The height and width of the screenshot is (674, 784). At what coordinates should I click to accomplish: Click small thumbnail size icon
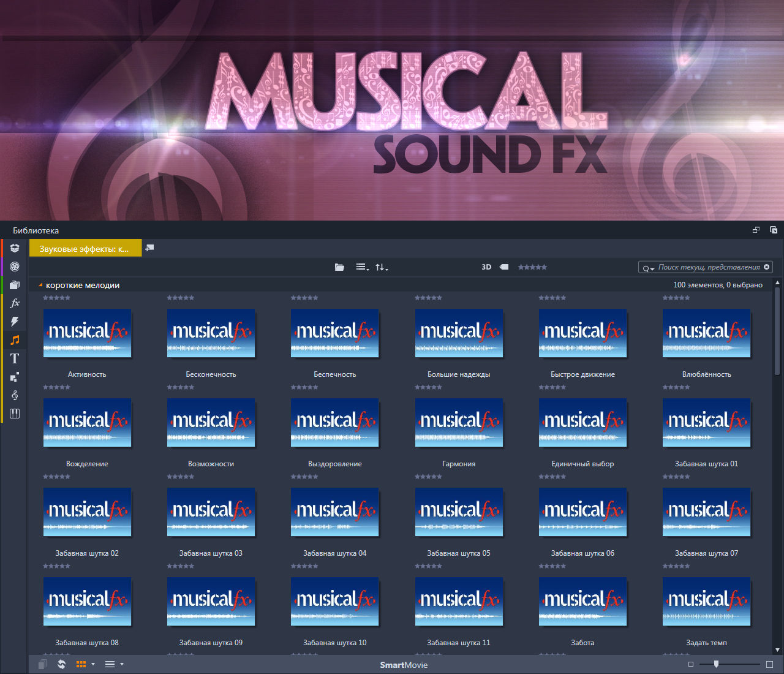point(691,664)
